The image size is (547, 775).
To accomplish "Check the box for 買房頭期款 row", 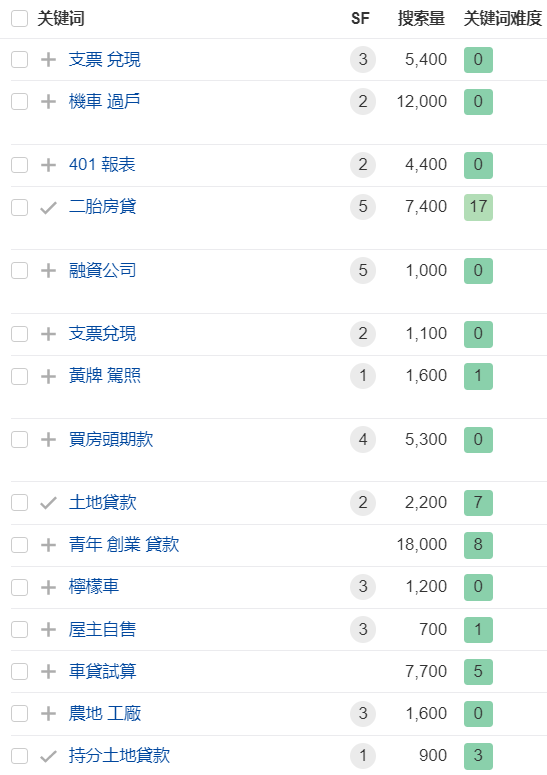I will point(19,439).
